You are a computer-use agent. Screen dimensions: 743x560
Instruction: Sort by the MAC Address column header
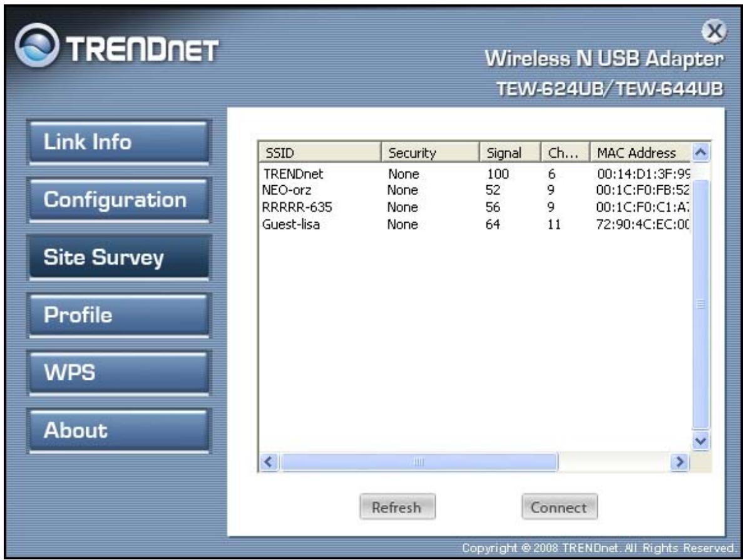(640, 153)
